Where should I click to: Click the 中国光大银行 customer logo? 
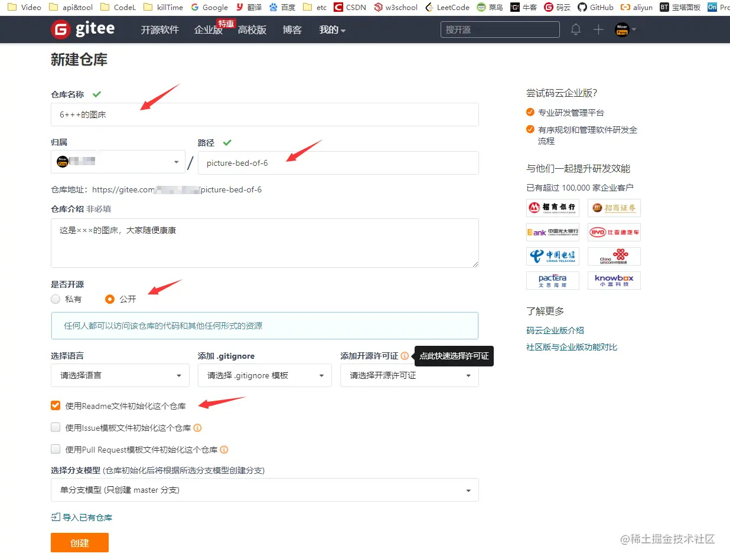click(x=553, y=232)
